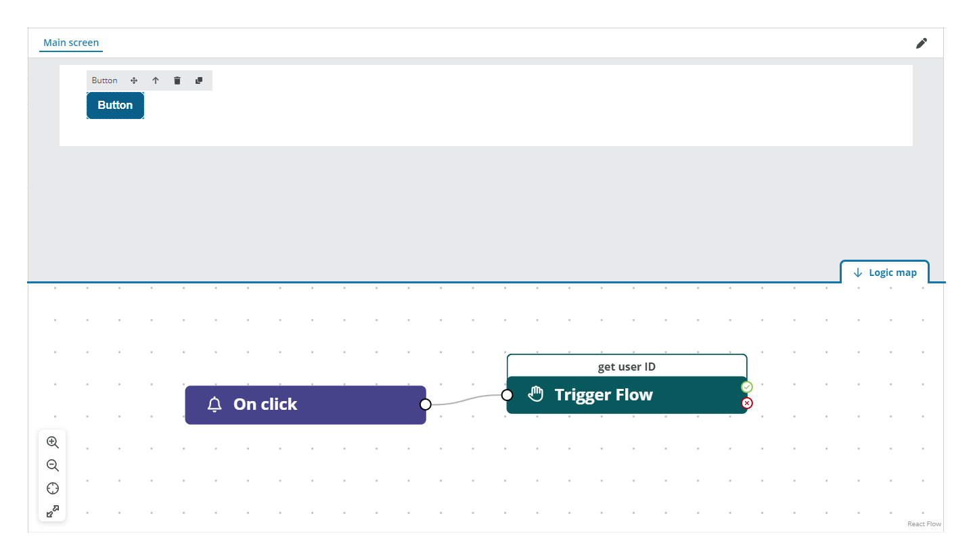Click the fit-view icon in canvas controls
The height and width of the screenshot is (560, 973).
(x=52, y=488)
